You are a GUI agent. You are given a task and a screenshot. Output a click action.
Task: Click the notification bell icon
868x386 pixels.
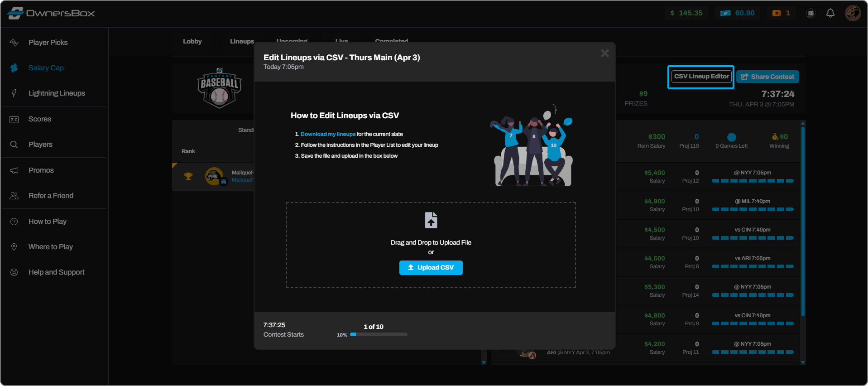830,13
